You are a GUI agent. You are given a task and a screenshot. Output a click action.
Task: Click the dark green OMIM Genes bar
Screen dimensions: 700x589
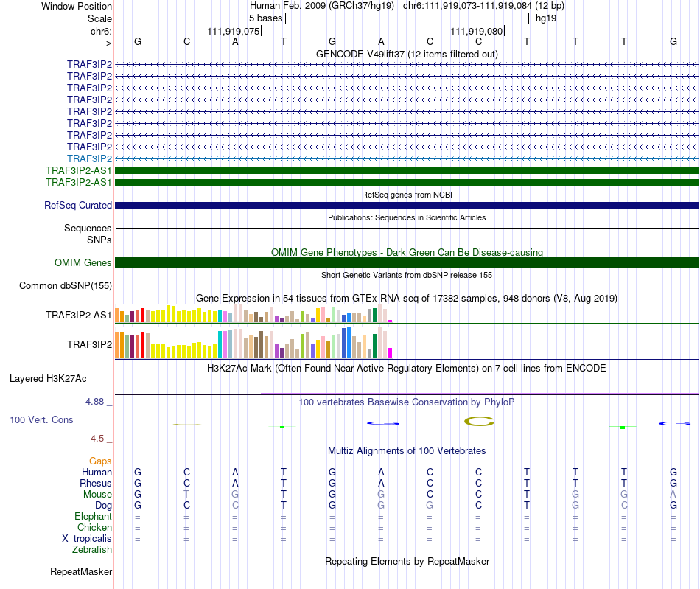pos(407,262)
